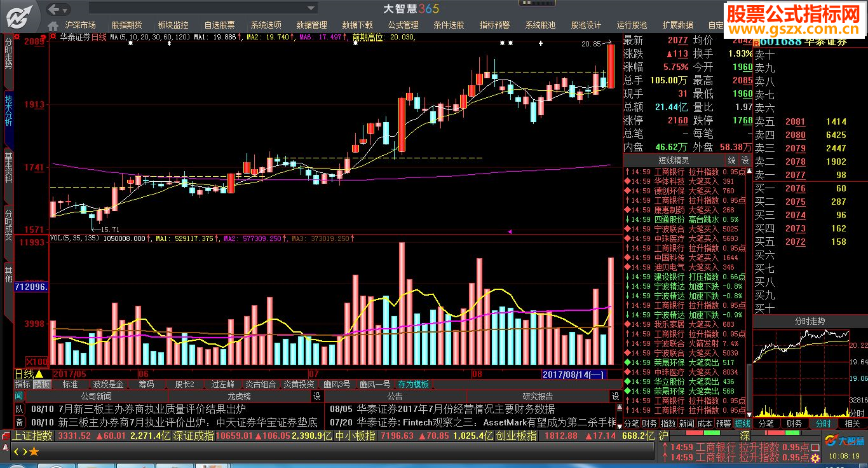Click the orange star favorite icon

34,451
